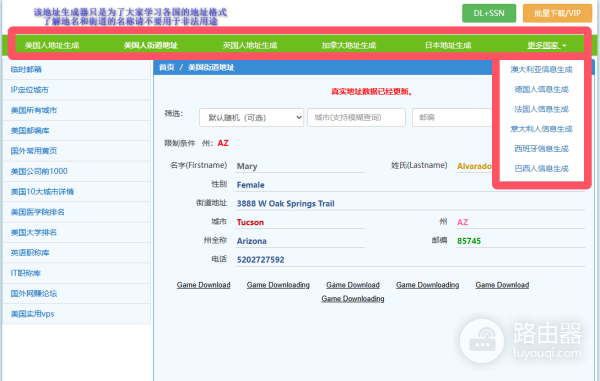
Task: Click the first name value Mary
Action: pos(247,166)
